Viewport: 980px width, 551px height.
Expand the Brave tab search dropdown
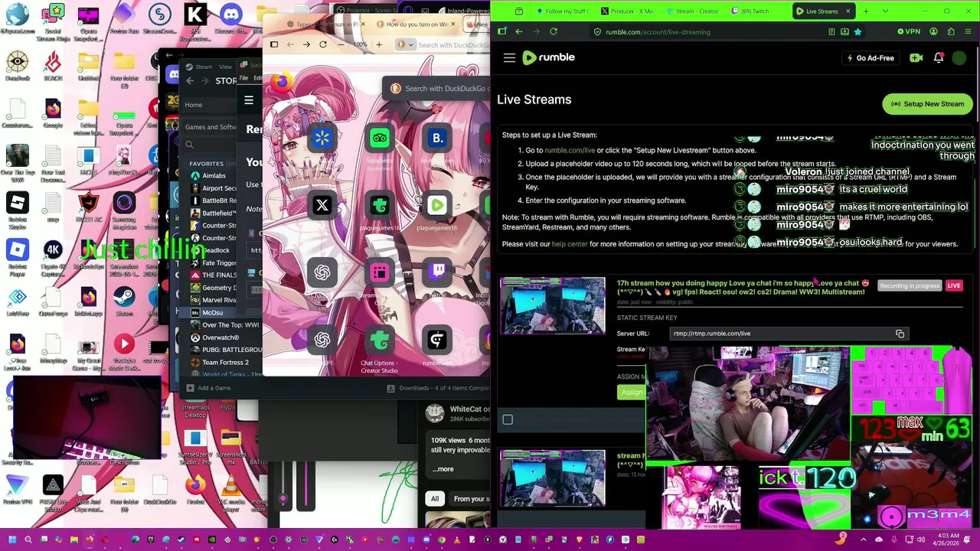(x=885, y=11)
